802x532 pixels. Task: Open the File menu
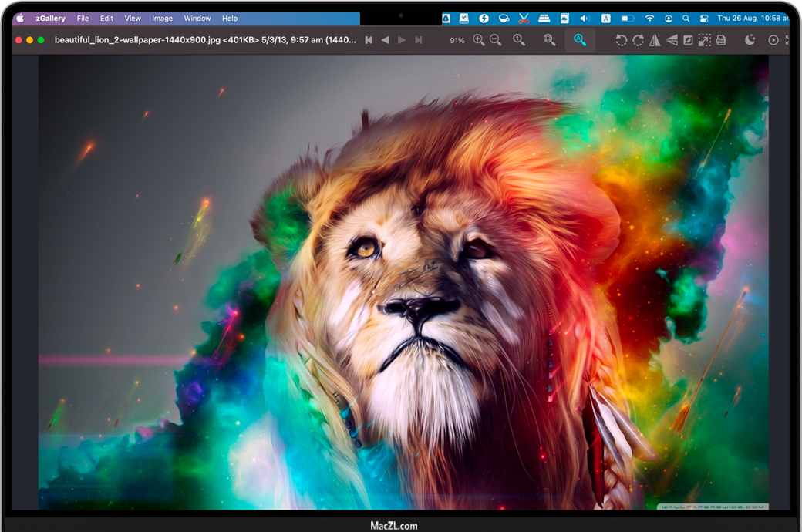pos(83,18)
